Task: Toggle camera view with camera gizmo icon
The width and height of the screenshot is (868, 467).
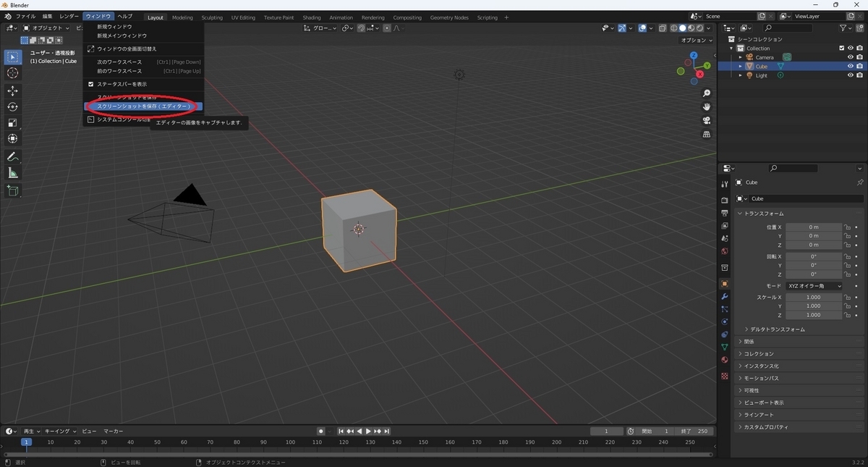Action: 707,120
